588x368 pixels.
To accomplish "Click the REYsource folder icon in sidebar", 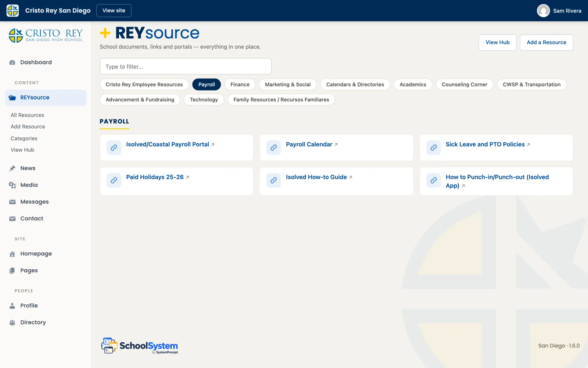I will (12, 98).
